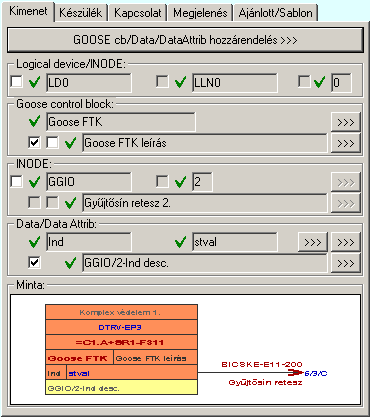Click 'Goose FTK leírás' cell in Minta preview
This screenshot has height=417, width=370.
point(155,358)
